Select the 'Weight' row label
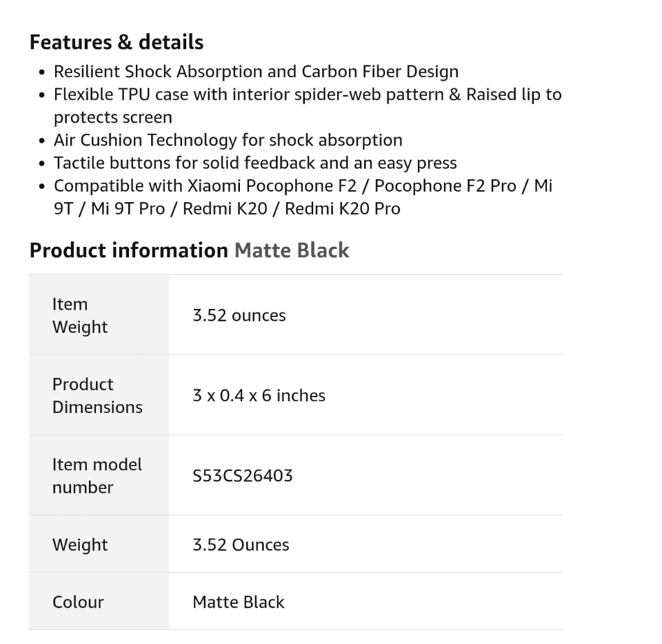662x644 pixels. (x=80, y=545)
